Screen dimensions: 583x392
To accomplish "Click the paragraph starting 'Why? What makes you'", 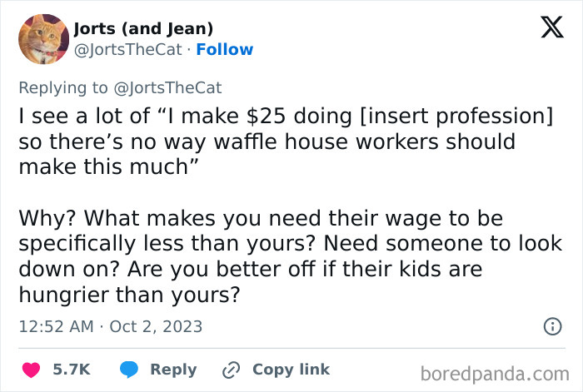I will [291, 256].
